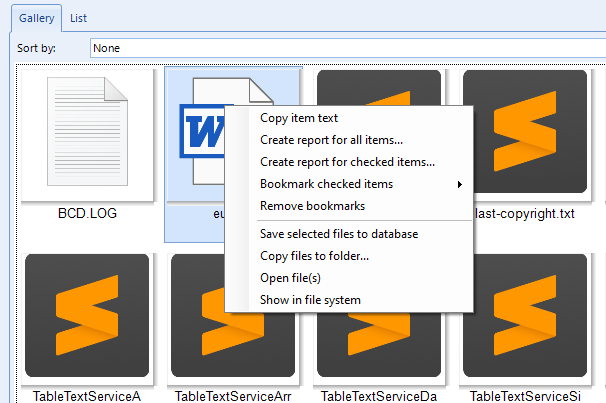Image resolution: width=606 pixels, height=403 pixels.
Task: Click Open file(s) in context menu
Action: [290, 278]
